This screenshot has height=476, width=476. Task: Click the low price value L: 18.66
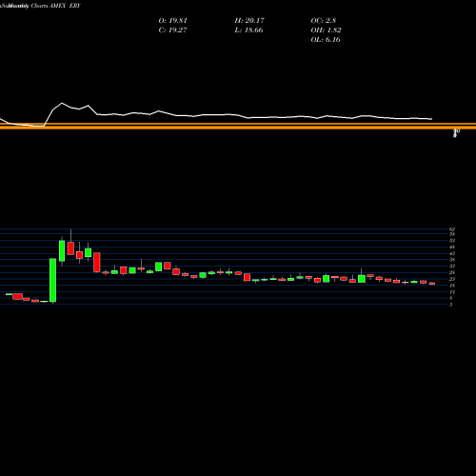click(248, 30)
